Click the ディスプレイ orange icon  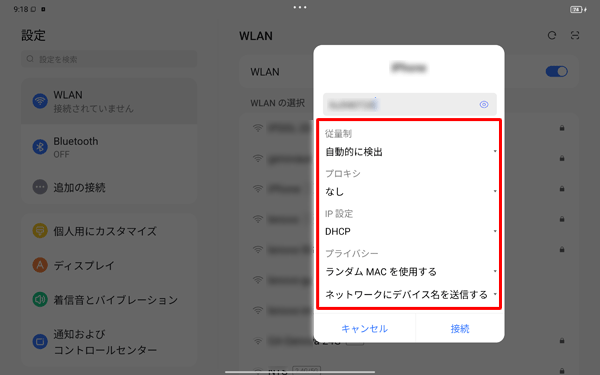tap(40, 265)
